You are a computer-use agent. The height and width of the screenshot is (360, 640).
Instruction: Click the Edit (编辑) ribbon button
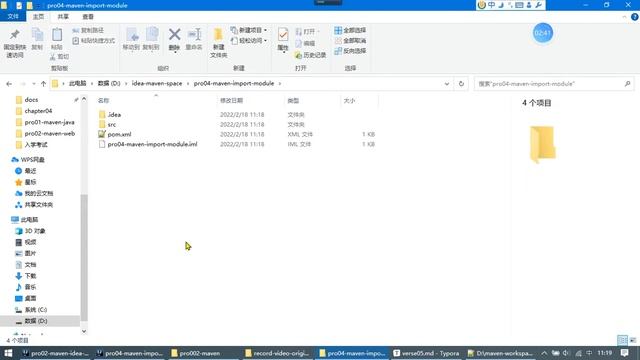(305, 43)
